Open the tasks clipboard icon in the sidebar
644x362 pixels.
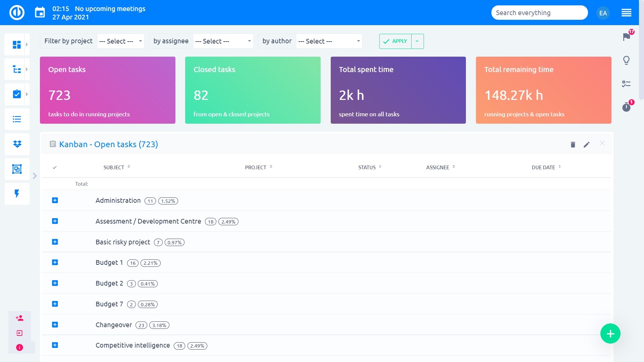17,94
